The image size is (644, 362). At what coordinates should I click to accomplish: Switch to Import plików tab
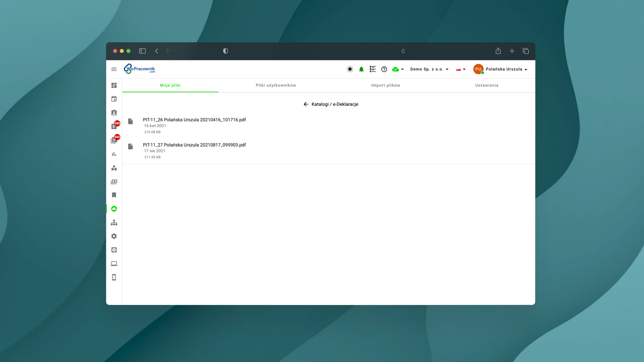coord(386,85)
